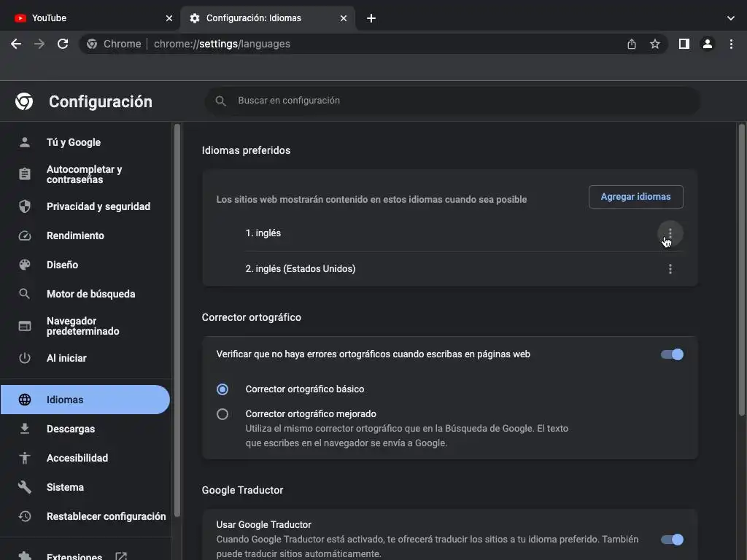747x560 pixels.
Task: Open Privacidad y seguridad settings section
Action: 98,206
